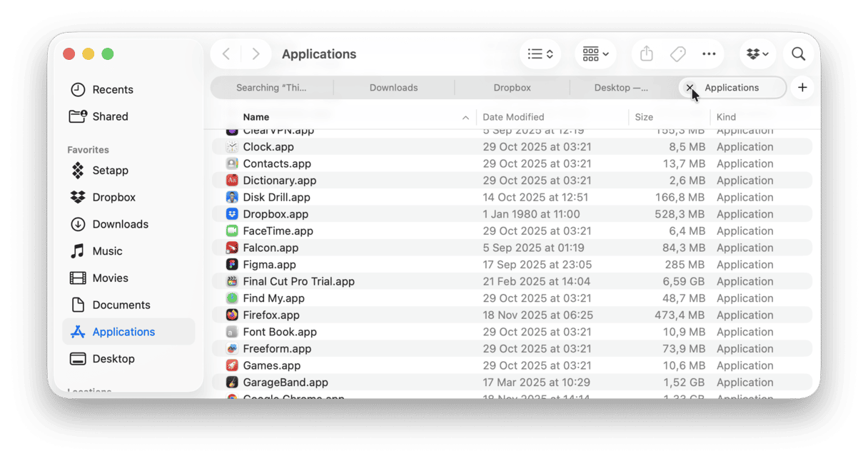Screen dimensions: 868x461
Task: Navigate back with the back arrow
Action: point(226,54)
